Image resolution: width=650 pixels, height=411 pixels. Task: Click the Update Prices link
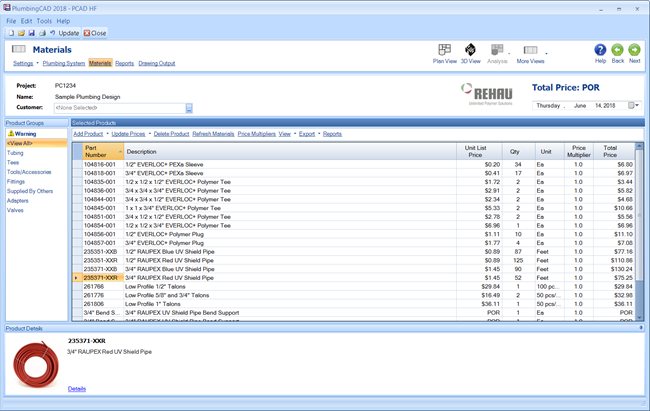[128, 134]
